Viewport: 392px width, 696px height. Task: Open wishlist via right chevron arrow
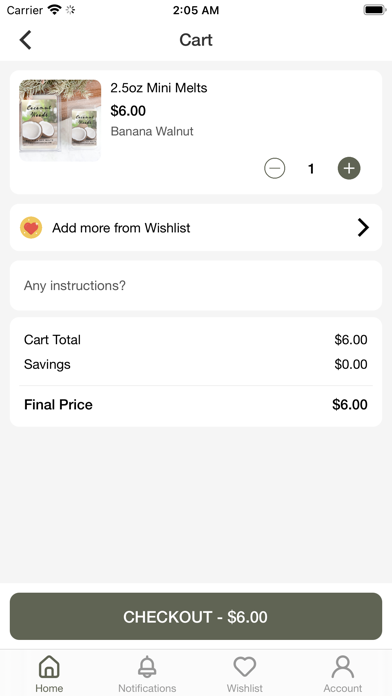point(363,228)
